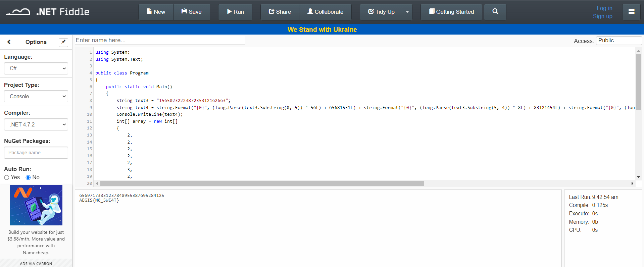This screenshot has width=644, height=267.
Task: Click the fiddle name input field
Action: tap(160, 40)
